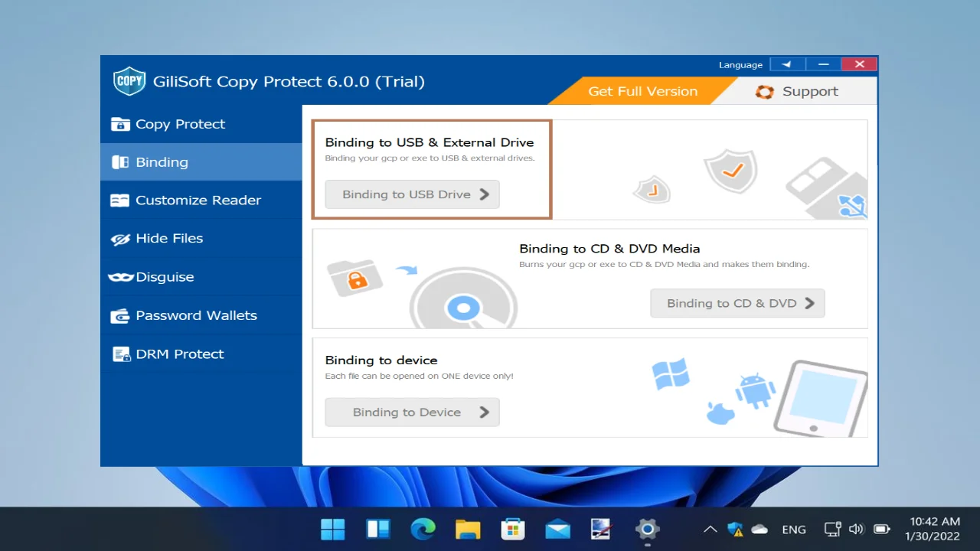The height and width of the screenshot is (551, 980).
Task: Click the Password Wallets wallet icon
Action: [x=120, y=315]
